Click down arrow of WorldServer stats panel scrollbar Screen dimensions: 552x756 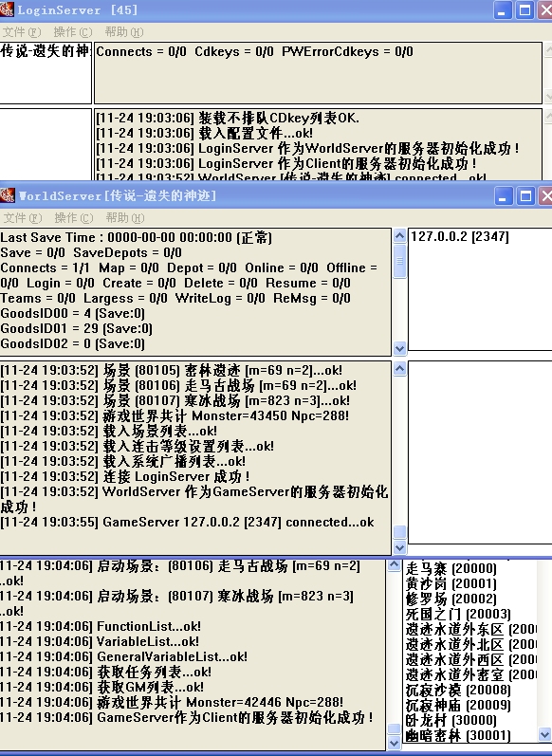tap(399, 347)
